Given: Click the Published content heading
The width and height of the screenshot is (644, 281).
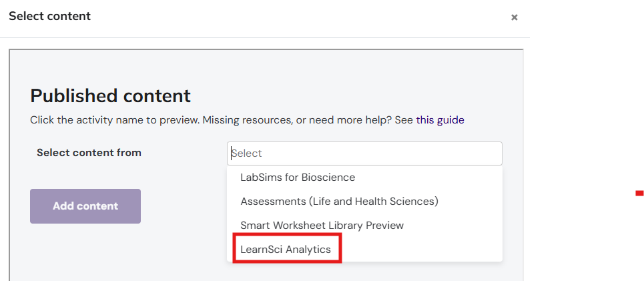Looking at the screenshot, I should point(110,95).
